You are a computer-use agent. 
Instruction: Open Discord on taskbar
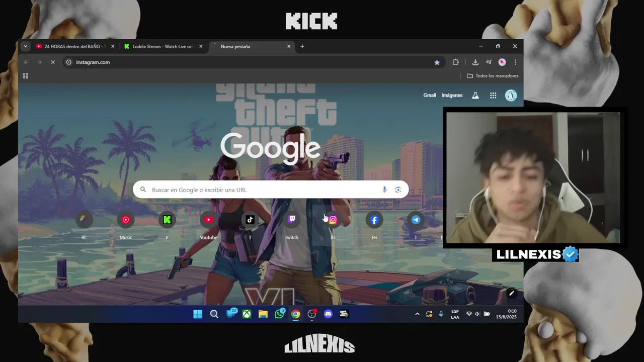tap(328, 314)
